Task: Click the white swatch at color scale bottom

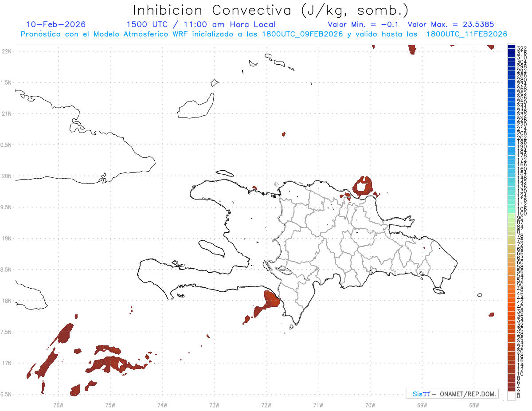Action: coord(512,397)
